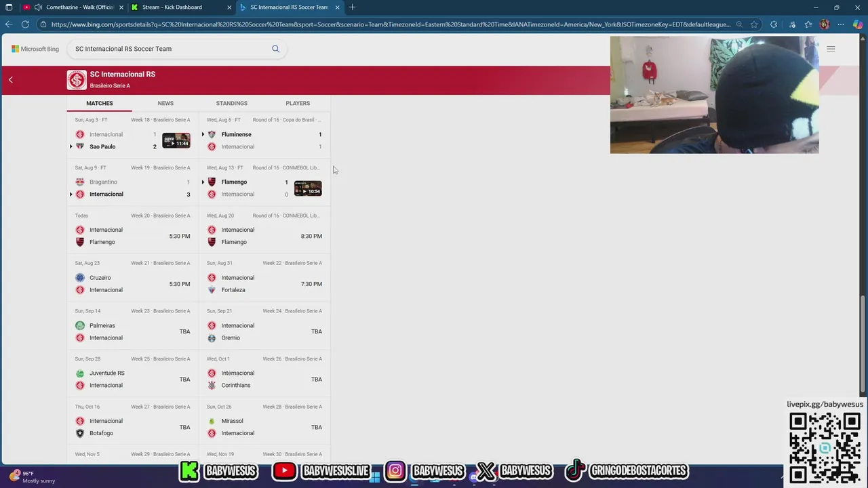Click Gremio team crest icon
868x488 pixels.
tap(212, 338)
